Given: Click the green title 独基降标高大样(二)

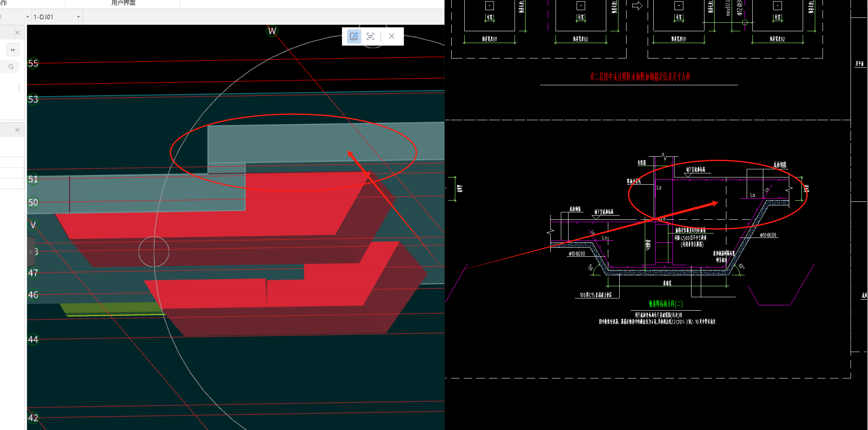Looking at the screenshot, I should 666,304.
